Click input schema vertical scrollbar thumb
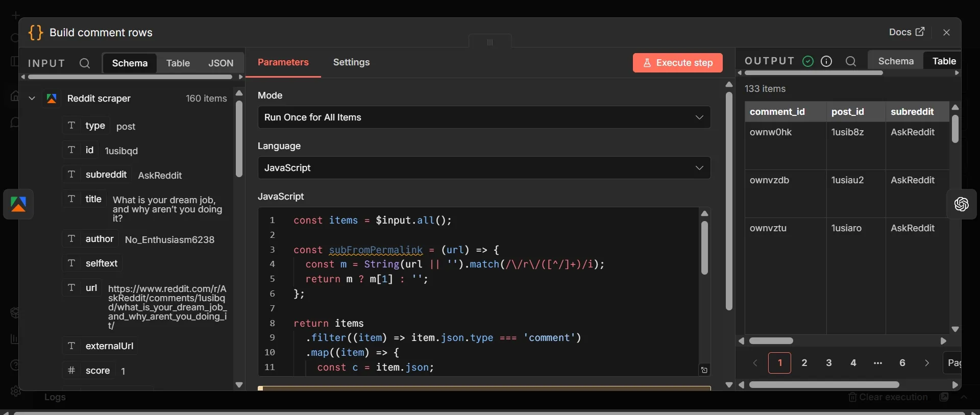 (239, 139)
